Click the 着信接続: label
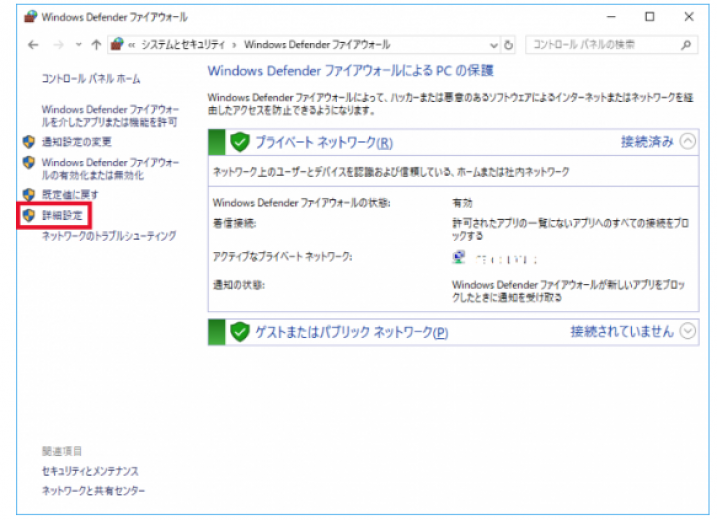 pyautogui.click(x=234, y=223)
